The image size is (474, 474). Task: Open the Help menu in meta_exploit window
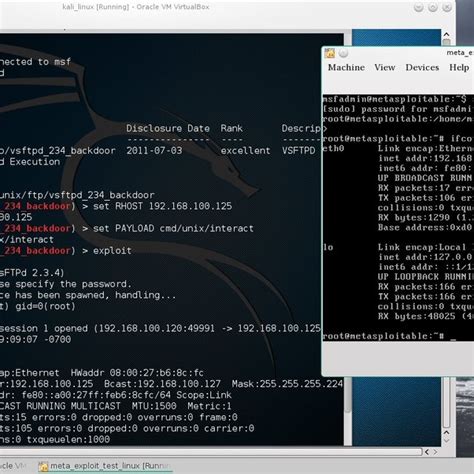(459, 67)
